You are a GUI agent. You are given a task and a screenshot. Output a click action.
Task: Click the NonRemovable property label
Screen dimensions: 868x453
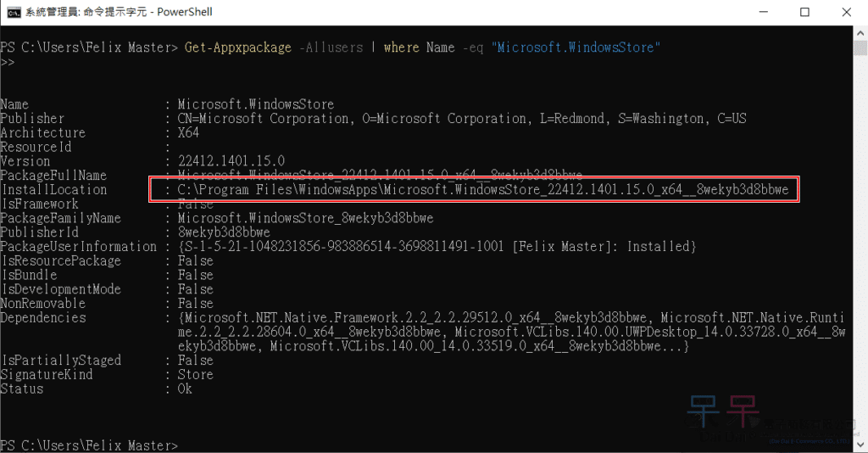(43, 304)
